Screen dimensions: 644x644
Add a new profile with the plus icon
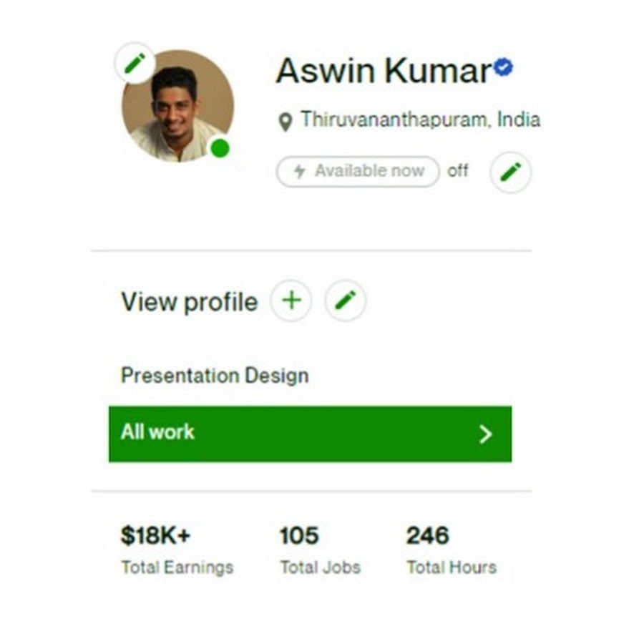tap(291, 301)
